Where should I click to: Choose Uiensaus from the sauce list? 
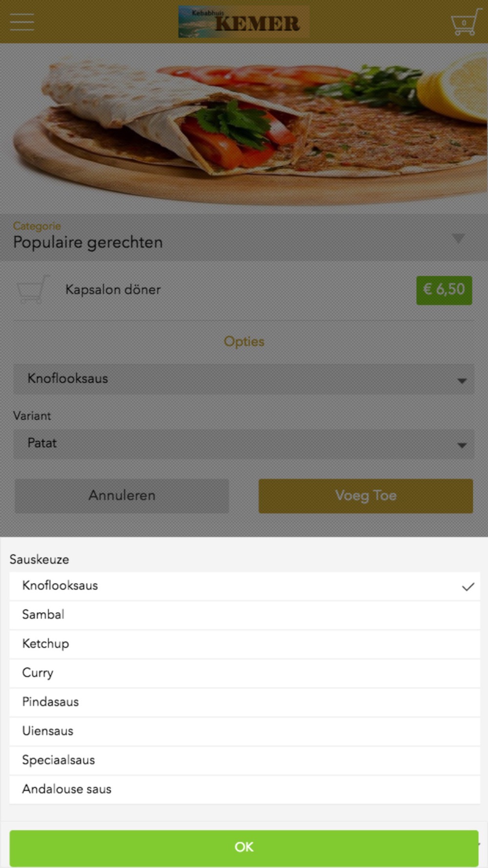click(244, 731)
